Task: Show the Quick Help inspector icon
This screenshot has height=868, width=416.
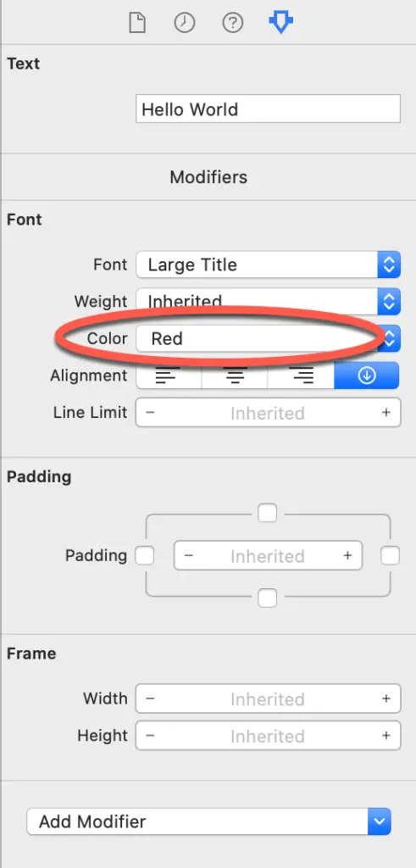Action: click(232, 23)
